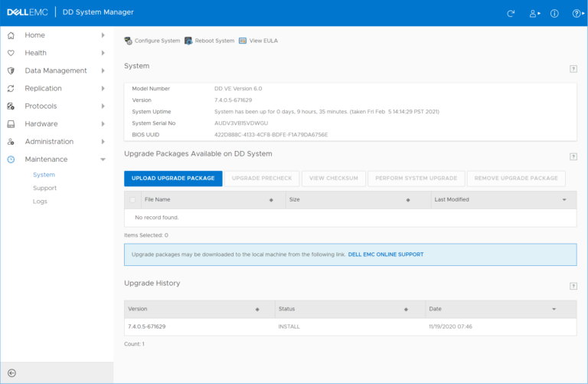Open the Data Management menu item

56,71
